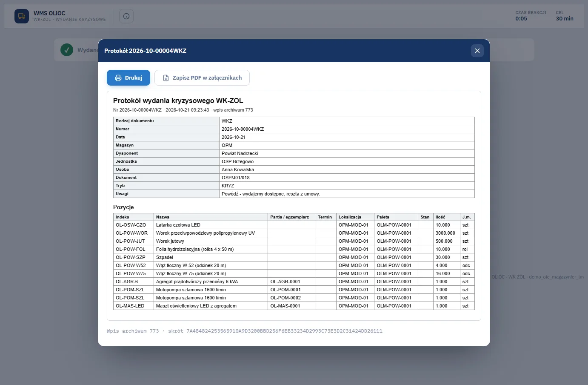Click the Indeks column header
The width and height of the screenshot is (588, 385).
(134, 217)
